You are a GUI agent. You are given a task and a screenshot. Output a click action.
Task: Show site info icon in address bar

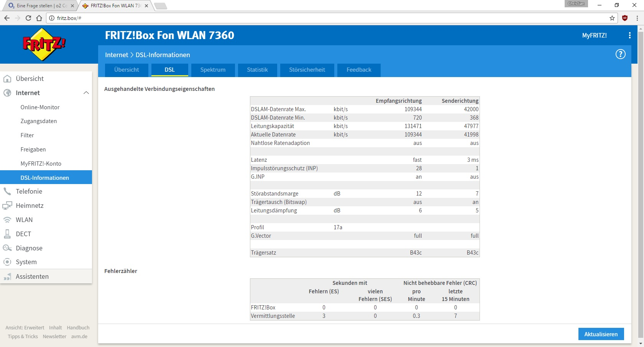52,18
